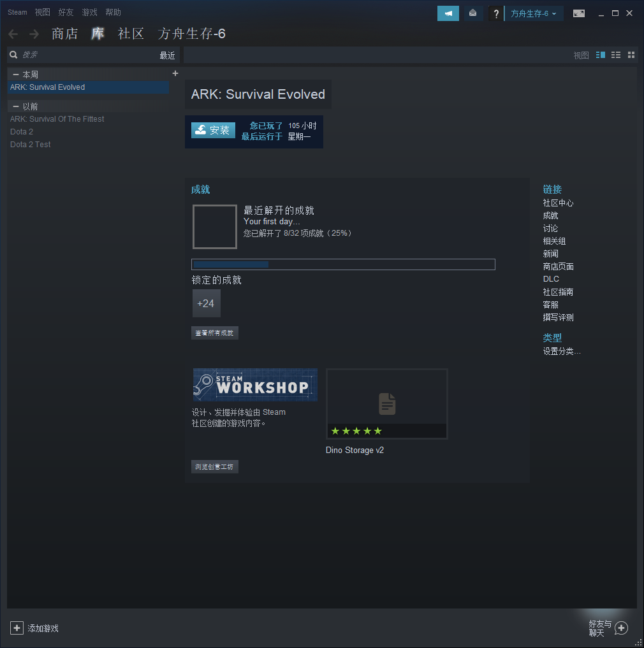
Task: Click the +24 locked achievements tile
Action: [x=206, y=303]
